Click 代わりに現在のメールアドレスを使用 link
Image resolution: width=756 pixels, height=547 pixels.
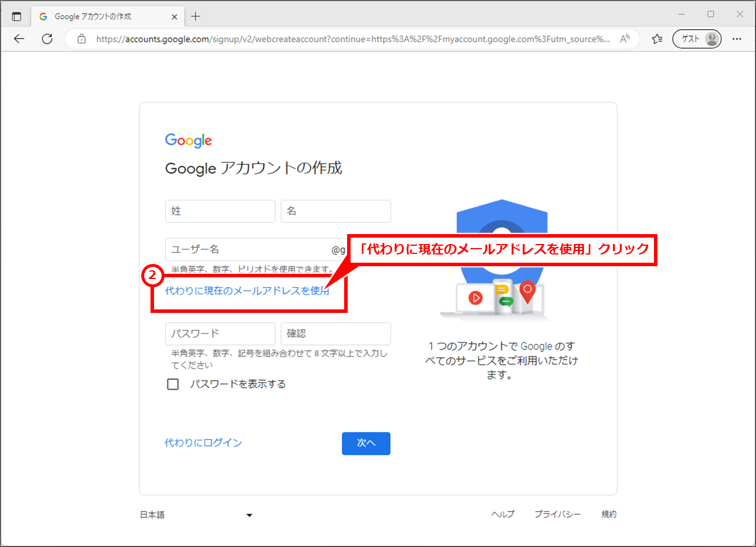click(247, 291)
